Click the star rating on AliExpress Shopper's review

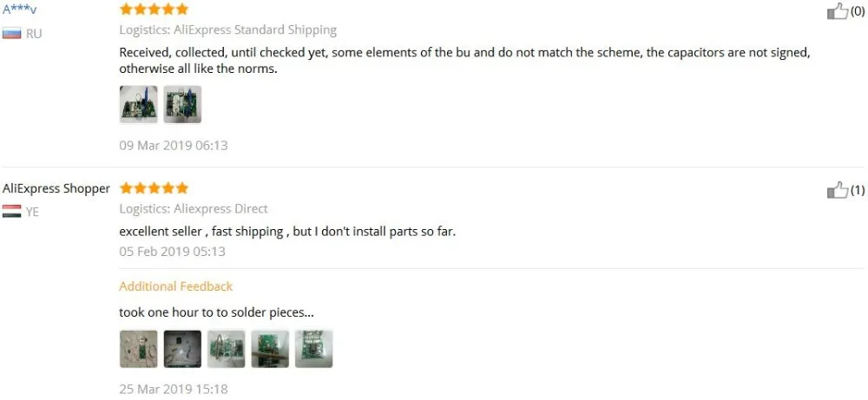click(x=154, y=188)
